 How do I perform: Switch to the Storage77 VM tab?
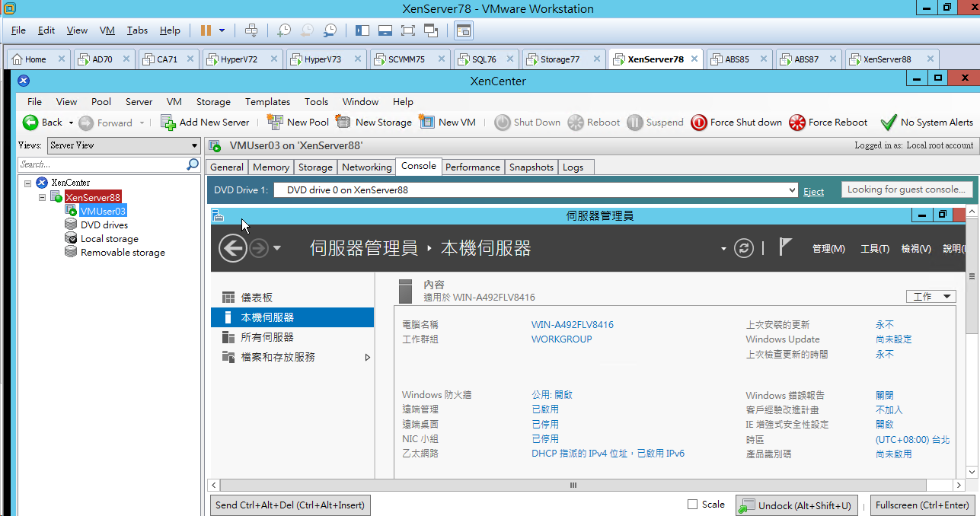click(560, 59)
